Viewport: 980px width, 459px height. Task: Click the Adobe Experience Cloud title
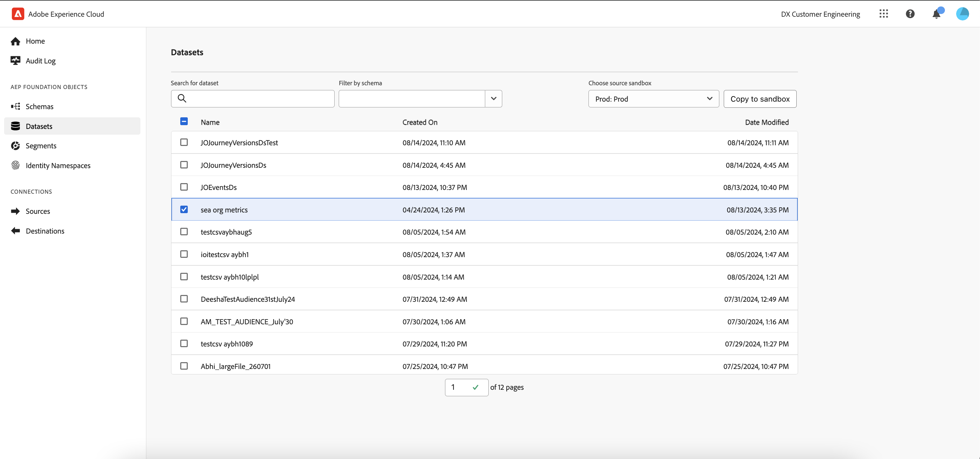point(66,14)
